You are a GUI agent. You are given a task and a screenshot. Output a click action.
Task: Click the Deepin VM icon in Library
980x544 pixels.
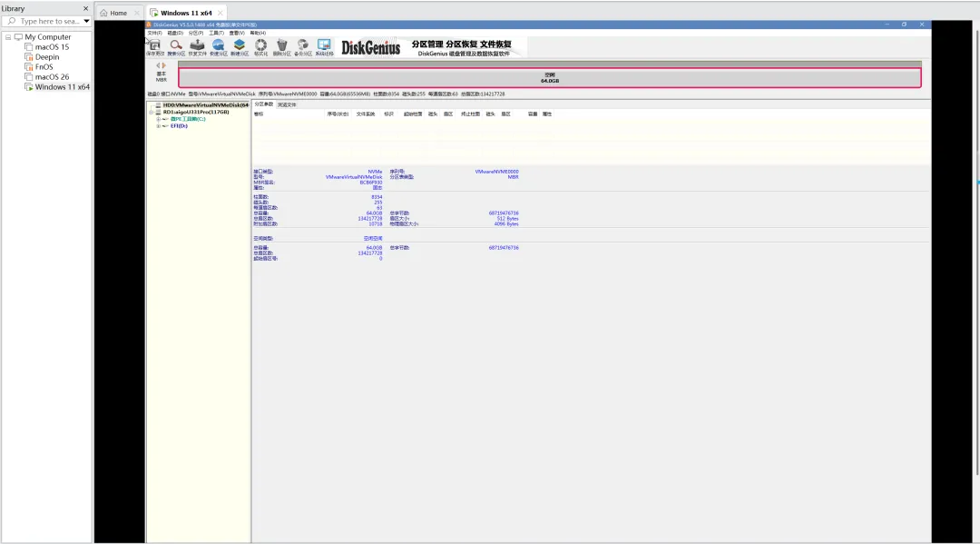pyautogui.click(x=29, y=57)
